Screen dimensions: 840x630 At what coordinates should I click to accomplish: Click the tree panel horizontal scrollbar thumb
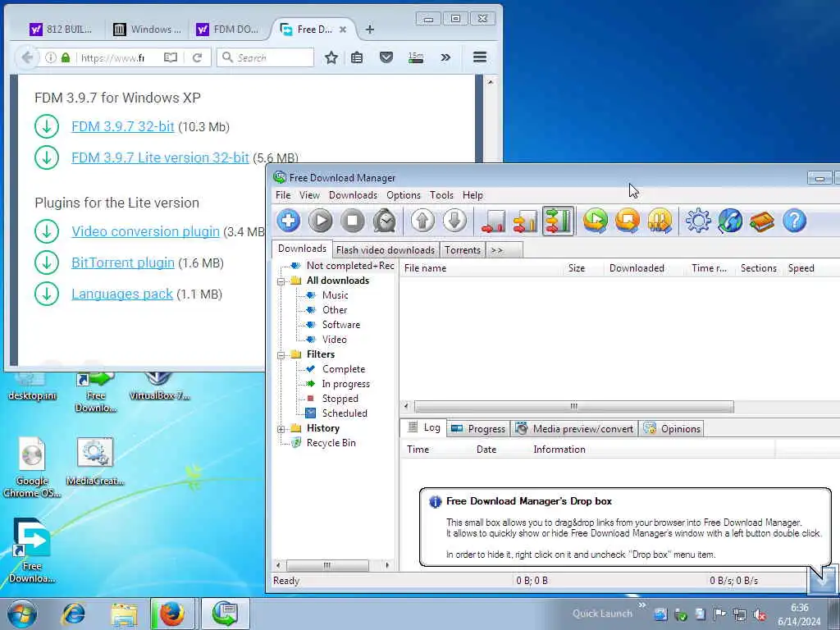(327, 565)
